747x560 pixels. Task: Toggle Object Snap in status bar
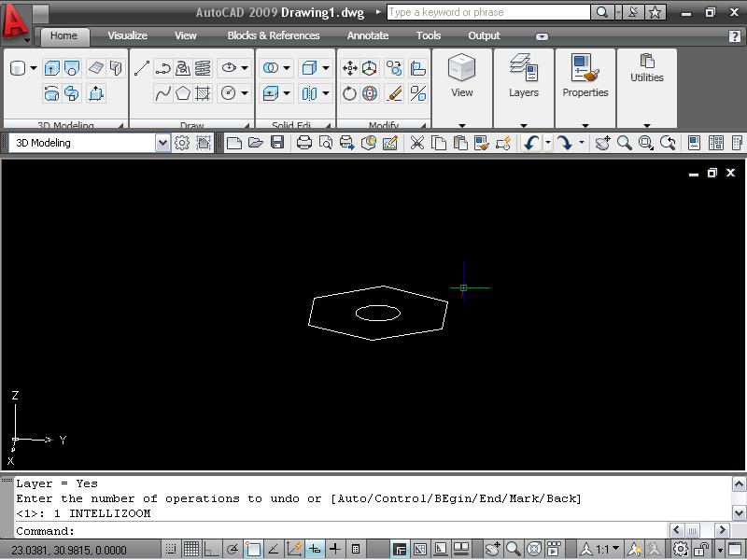[x=253, y=550]
